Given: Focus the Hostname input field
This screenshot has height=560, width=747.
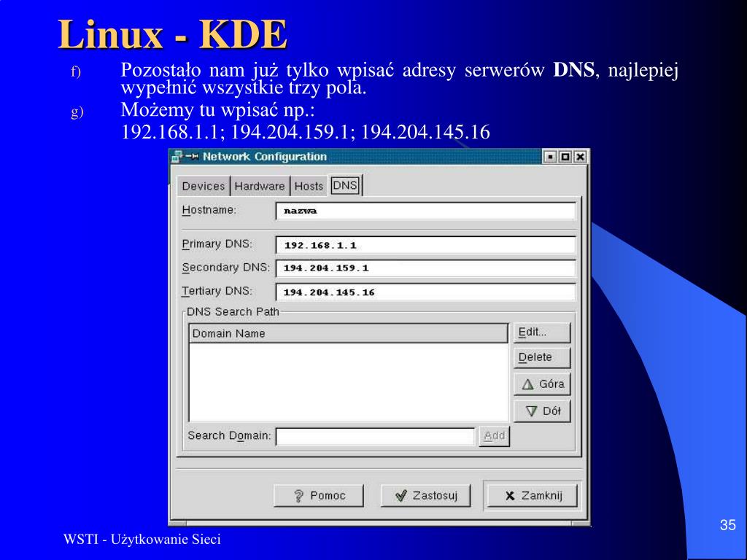Looking at the screenshot, I should pyautogui.click(x=425, y=211).
